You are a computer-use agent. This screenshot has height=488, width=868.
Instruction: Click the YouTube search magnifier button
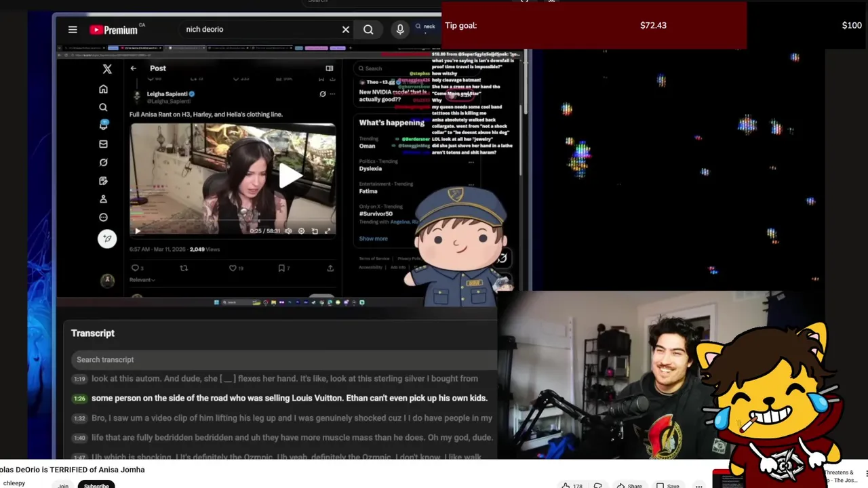[x=368, y=29]
